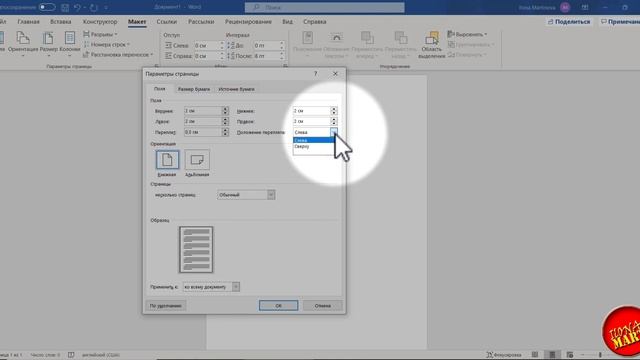
Task: Choose Слева in gutter position list
Action: 314,140
